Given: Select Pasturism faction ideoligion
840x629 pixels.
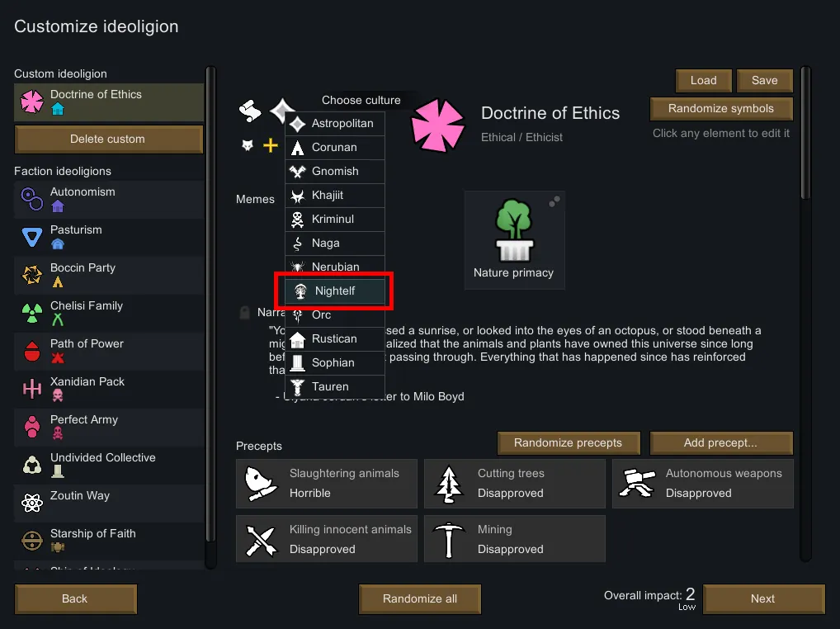Looking at the screenshot, I should point(109,237).
